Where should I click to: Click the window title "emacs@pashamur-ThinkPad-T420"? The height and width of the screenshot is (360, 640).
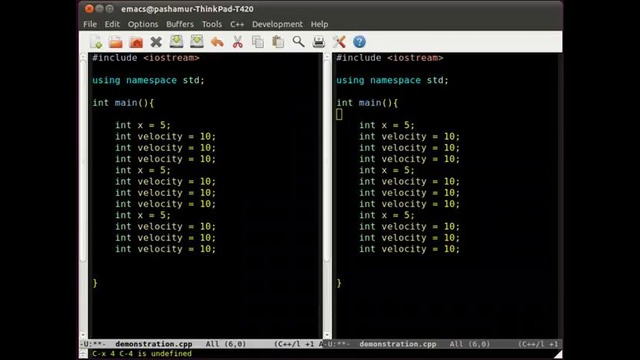click(187, 9)
